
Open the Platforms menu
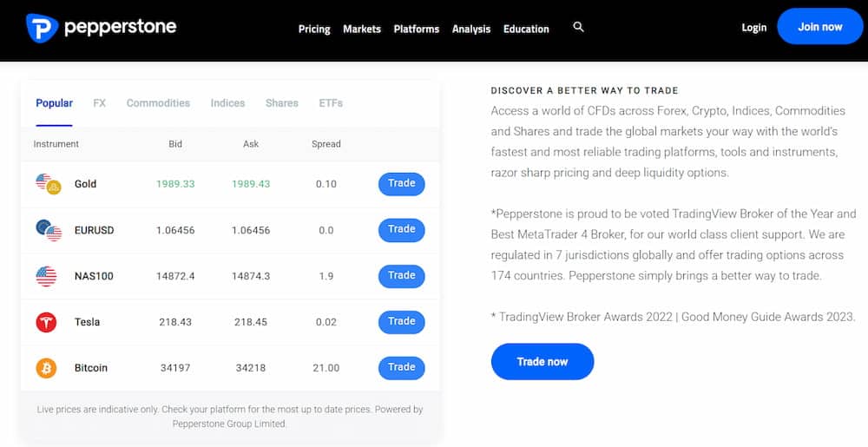417,29
